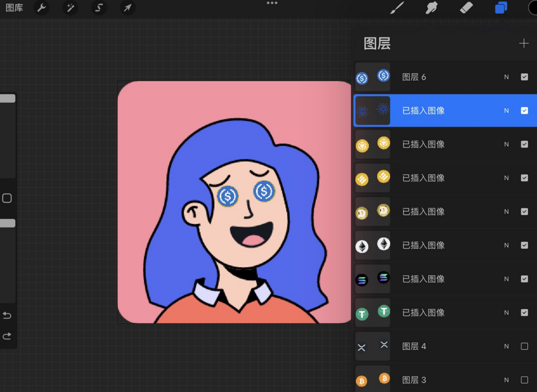The image size is (537, 392).
Task: Tap the square modify button in sidebar
Action: [7, 198]
